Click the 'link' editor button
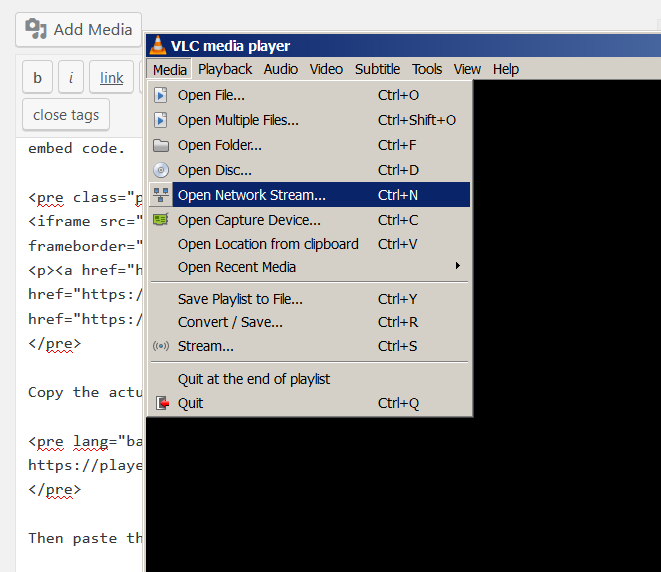Viewport: 661px width, 572px height. point(111,77)
